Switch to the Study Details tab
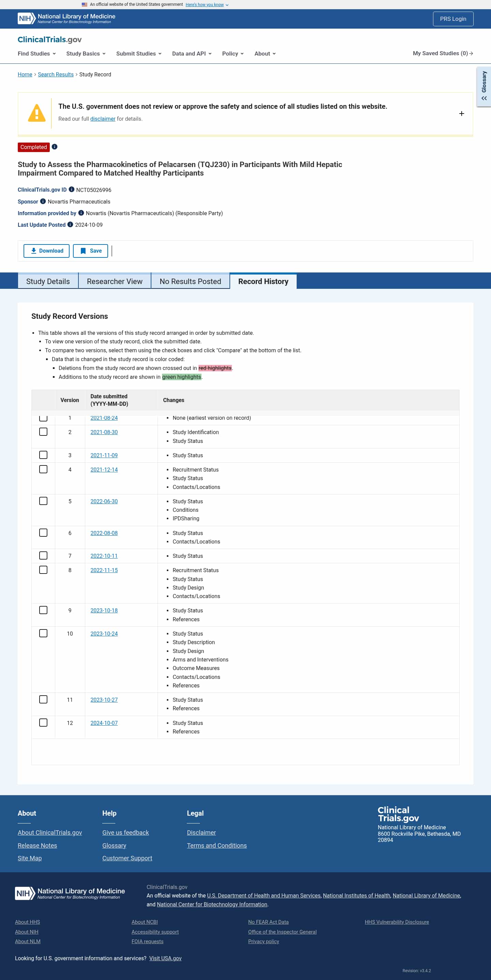This screenshot has height=980, width=491. click(x=48, y=281)
